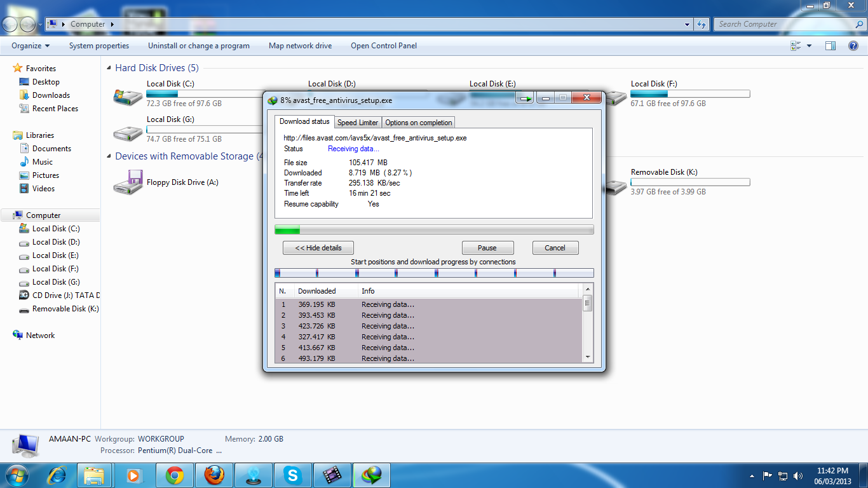This screenshot has width=868, height=488.
Task: Click the Info column header
Action: click(469, 291)
